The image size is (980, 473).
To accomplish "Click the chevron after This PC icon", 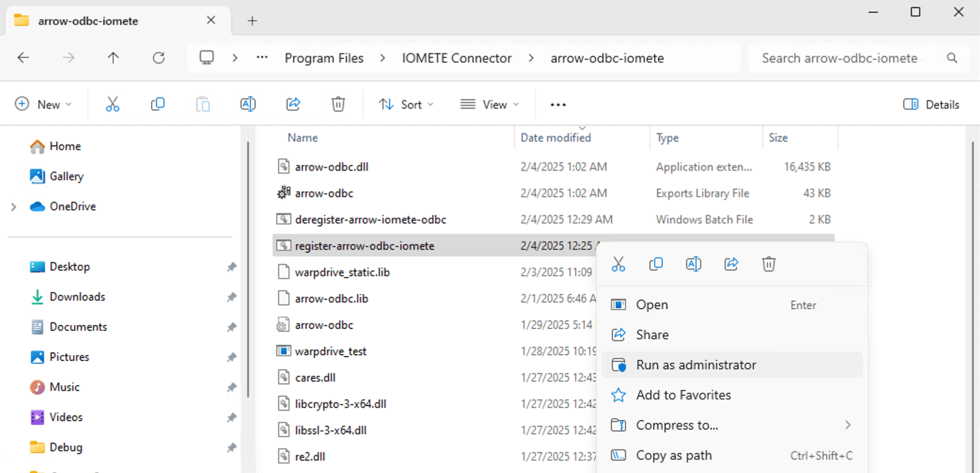I will 235,58.
